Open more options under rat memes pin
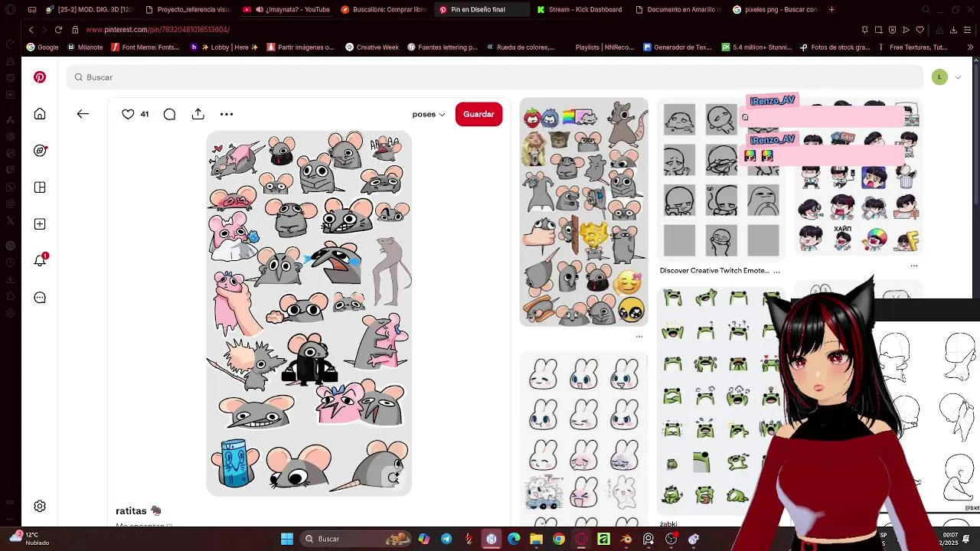Image resolution: width=980 pixels, height=551 pixels. tap(639, 337)
